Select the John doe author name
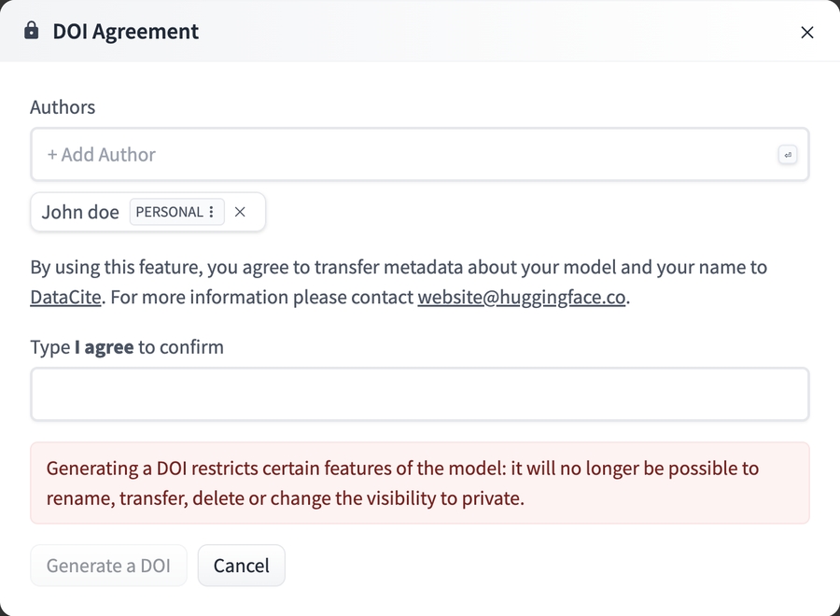The height and width of the screenshot is (616, 840). click(80, 212)
